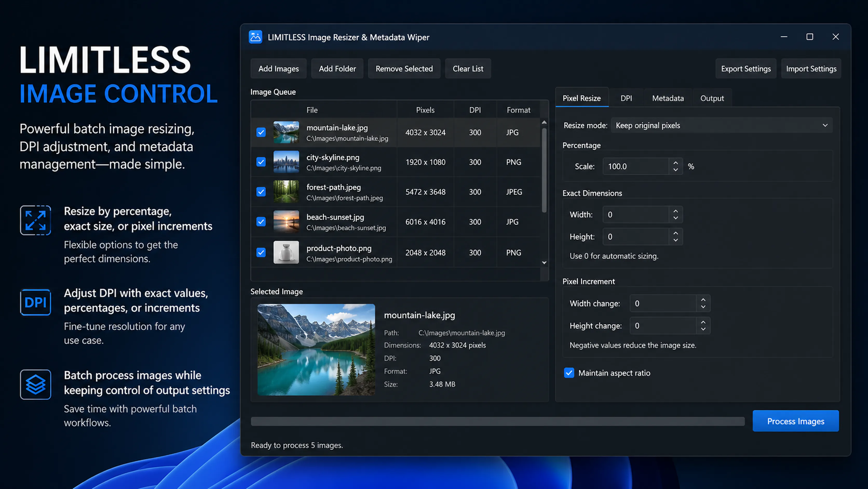The image size is (868, 489).
Task: Switch to the DPI tab
Action: point(626,98)
